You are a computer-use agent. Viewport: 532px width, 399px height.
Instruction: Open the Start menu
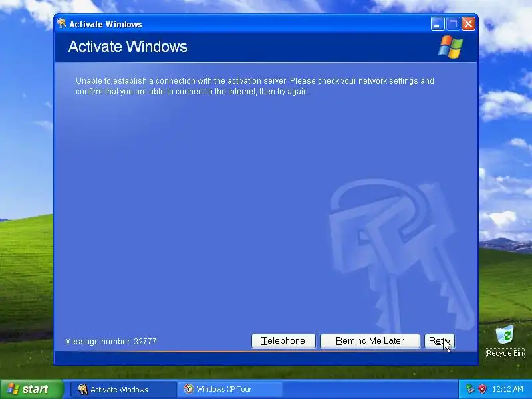click(31, 389)
